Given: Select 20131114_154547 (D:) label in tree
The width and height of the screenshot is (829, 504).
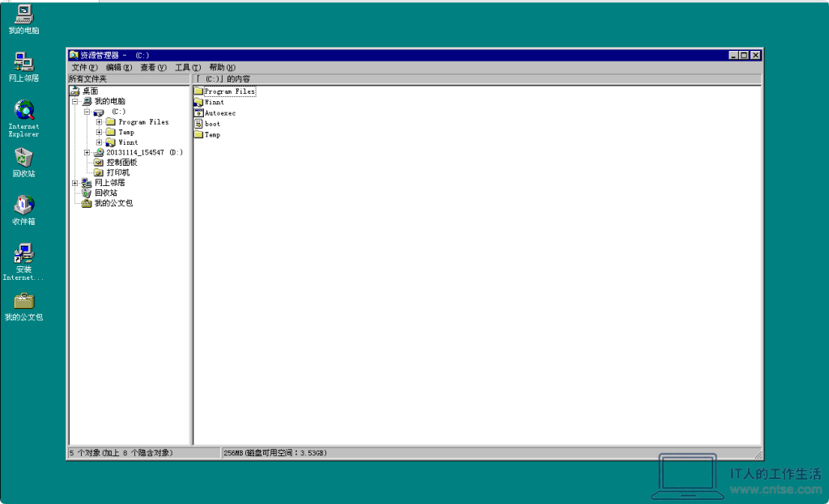Looking at the screenshot, I should tap(145, 152).
